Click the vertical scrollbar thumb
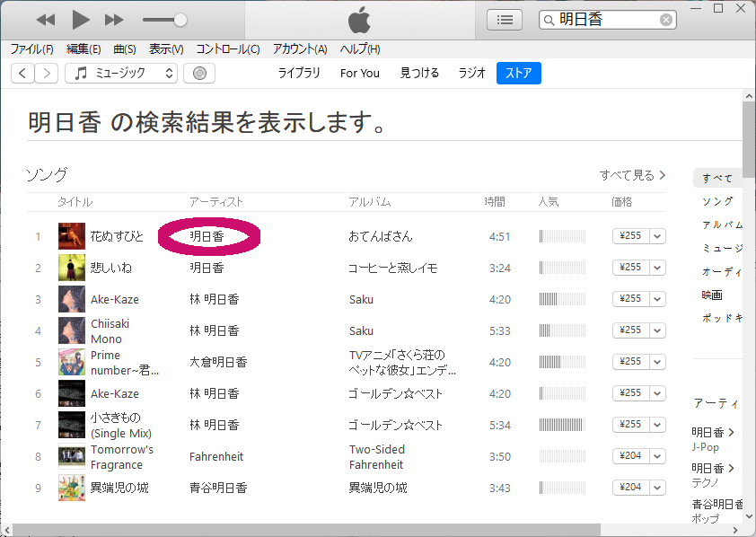 coord(749,140)
